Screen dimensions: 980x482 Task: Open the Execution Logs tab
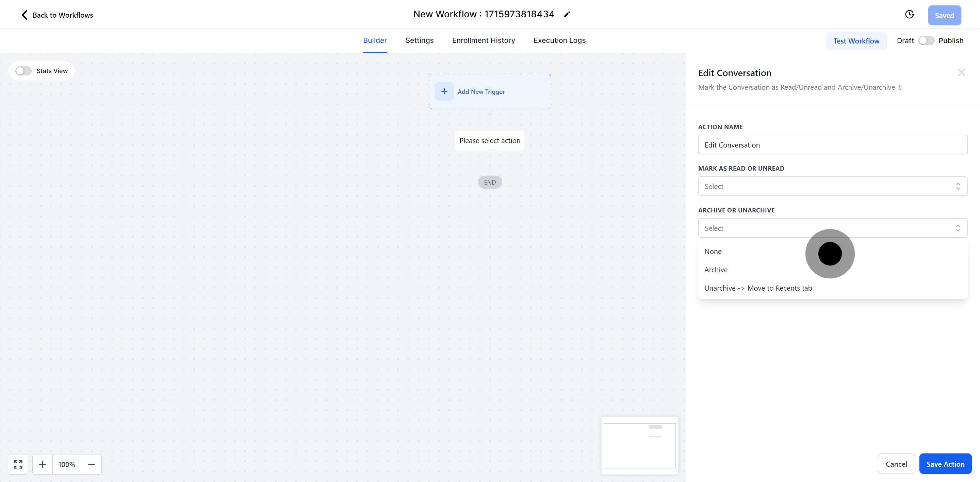pyautogui.click(x=559, y=40)
